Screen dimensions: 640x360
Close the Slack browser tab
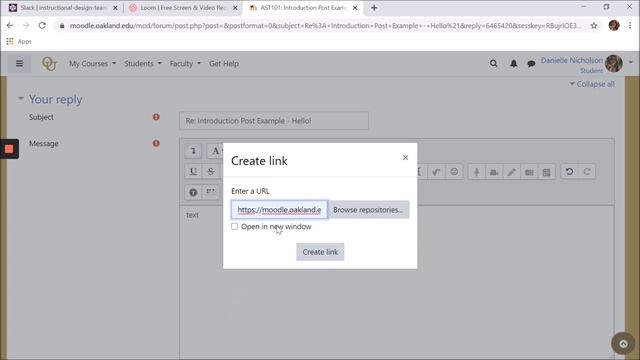pos(115,8)
